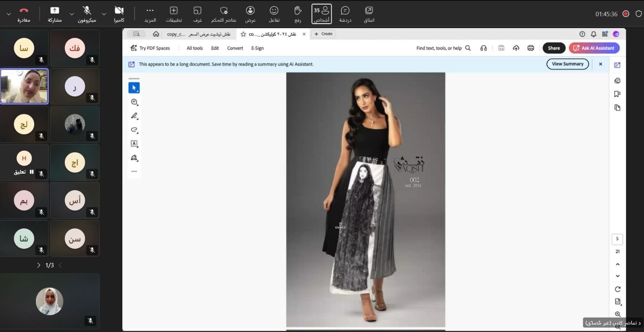Image resolution: width=644 pixels, height=332 pixels.
Task: Select the Acrobat comment bubble tool
Action: [x=134, y=102]
